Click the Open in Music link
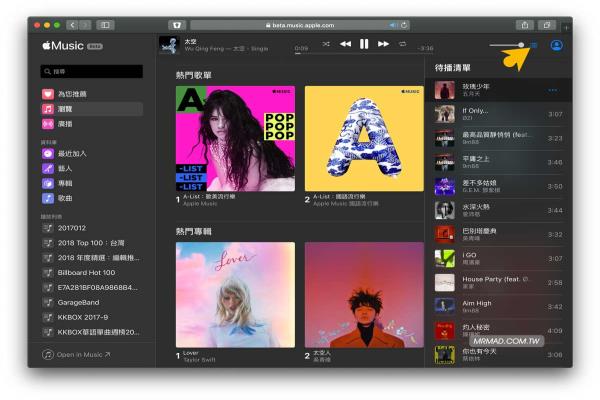600x400 pixels. pos(76,355)
